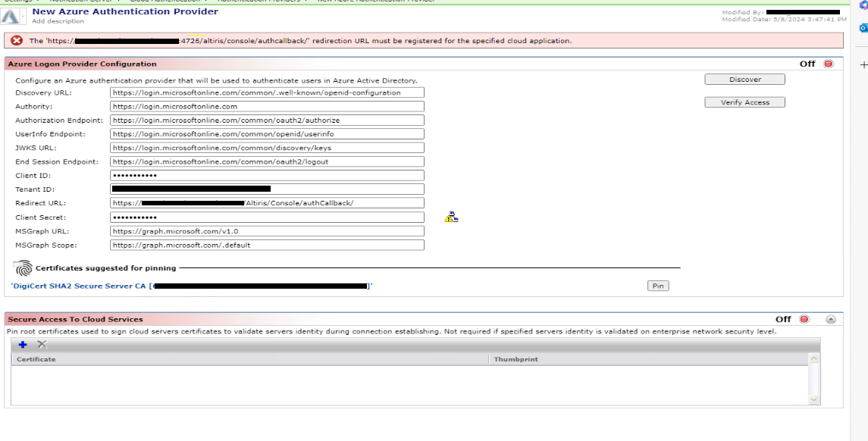Open dropdown arrow beside the Azure icon

[x=24, y=17]
